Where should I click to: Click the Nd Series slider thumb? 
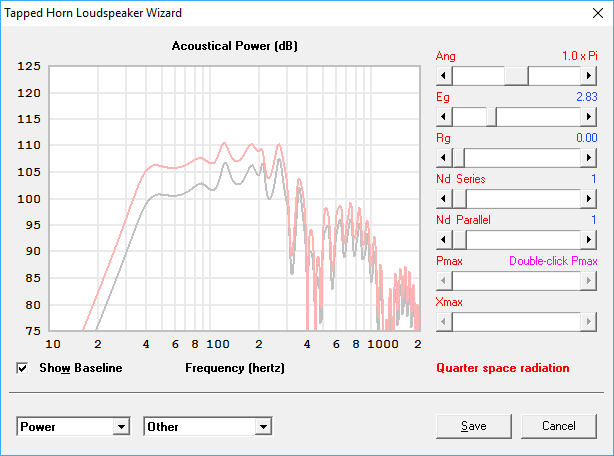pyautogui.click(x=459, y=199)
